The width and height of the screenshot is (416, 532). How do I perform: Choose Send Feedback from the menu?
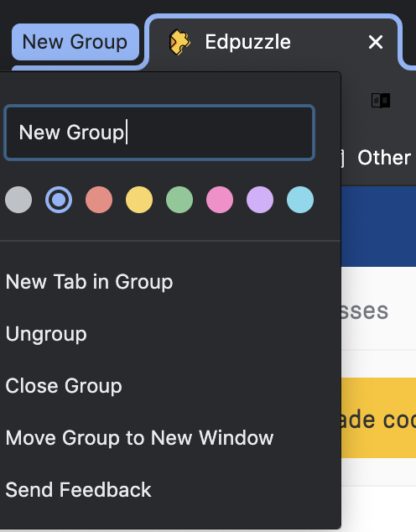click(x=170, y=489)
